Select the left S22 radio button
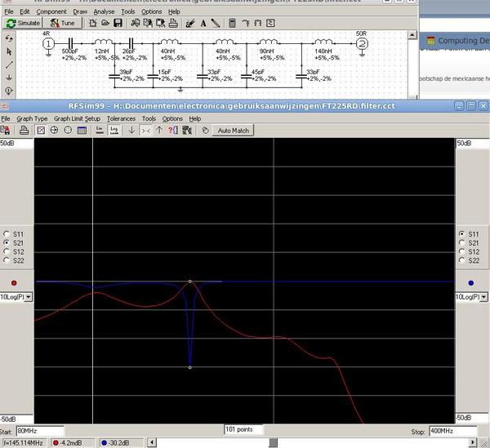Image resolution: width=490 pixels, height=448 pixels. [7, 261]
